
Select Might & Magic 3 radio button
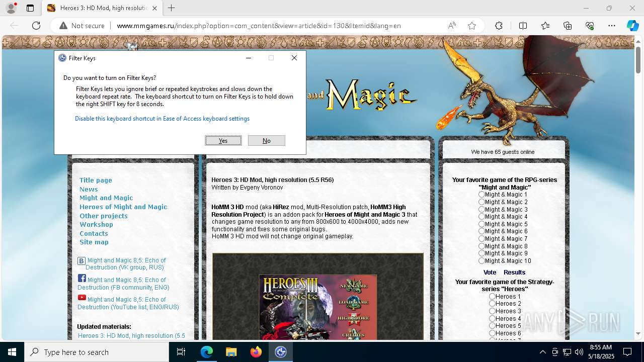(x=481, y=209)
